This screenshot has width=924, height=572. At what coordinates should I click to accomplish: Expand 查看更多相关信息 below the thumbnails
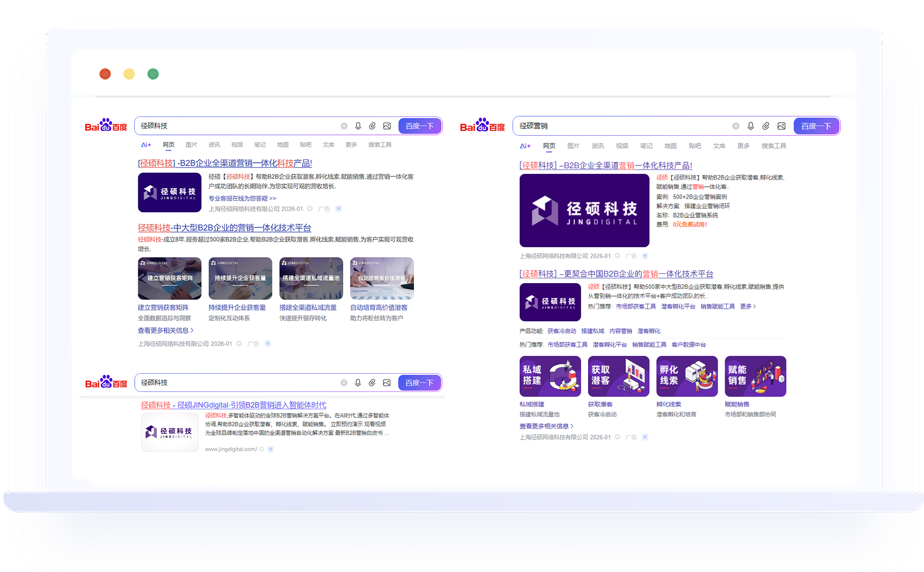[x=164, y=330]
